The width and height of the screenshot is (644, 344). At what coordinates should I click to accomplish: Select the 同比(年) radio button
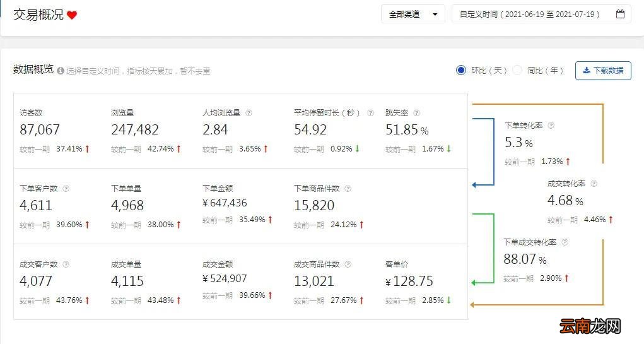click(517, 70)
